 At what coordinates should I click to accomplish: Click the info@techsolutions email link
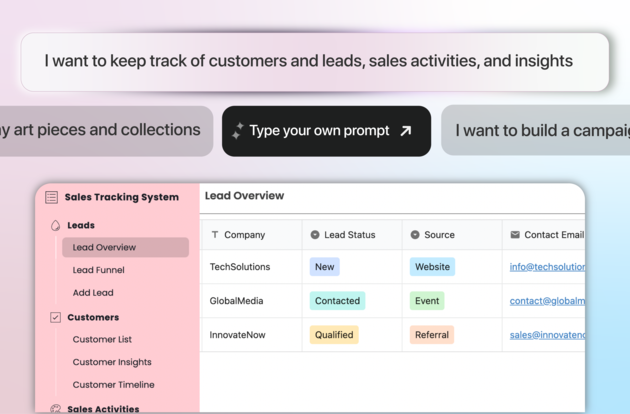pyautogui.click(x=546, y=267)
